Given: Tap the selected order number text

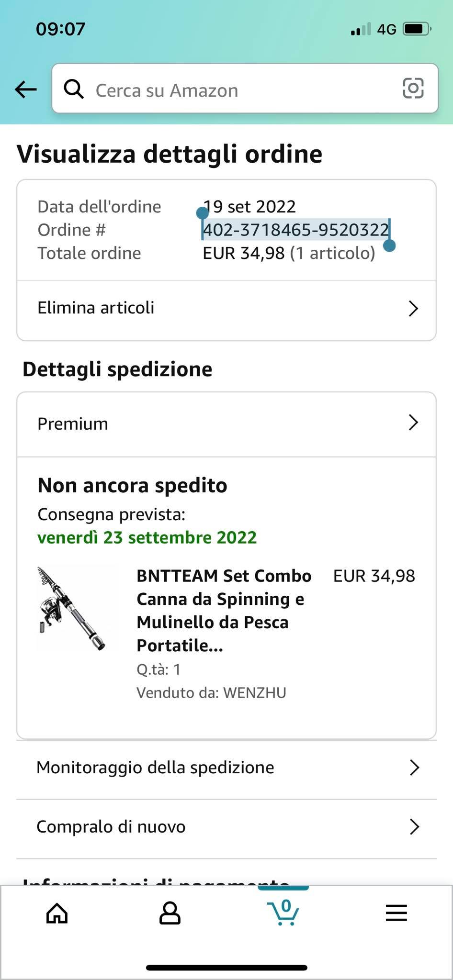Looking at the screenshot, I should [295, 230].
